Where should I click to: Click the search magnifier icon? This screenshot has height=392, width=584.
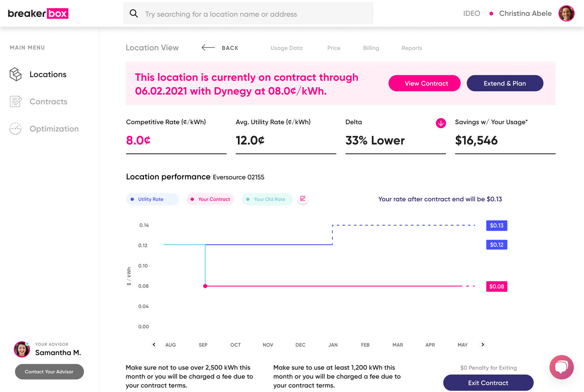coord(134,13)
